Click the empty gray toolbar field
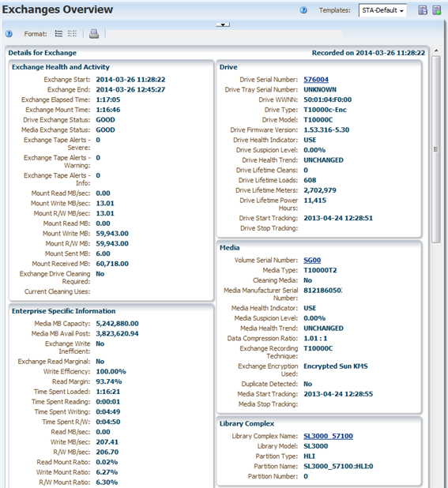The width and height of the screenshot is (448, 488). [x=224, y=34]
